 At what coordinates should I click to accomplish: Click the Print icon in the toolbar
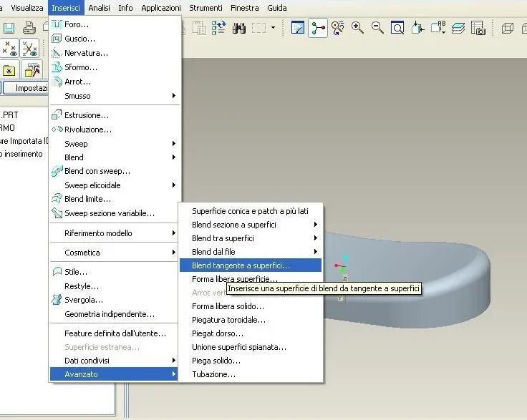pos(29,28)
